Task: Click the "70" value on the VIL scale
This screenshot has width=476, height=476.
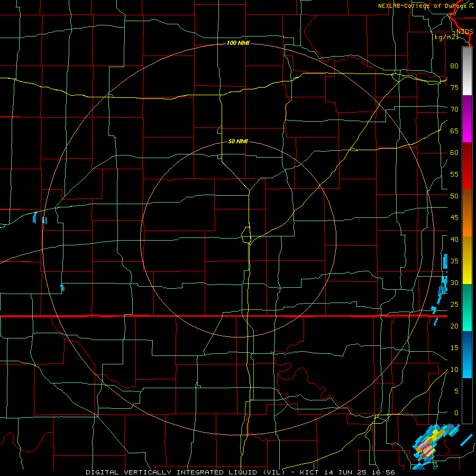Action: (454, 109)
